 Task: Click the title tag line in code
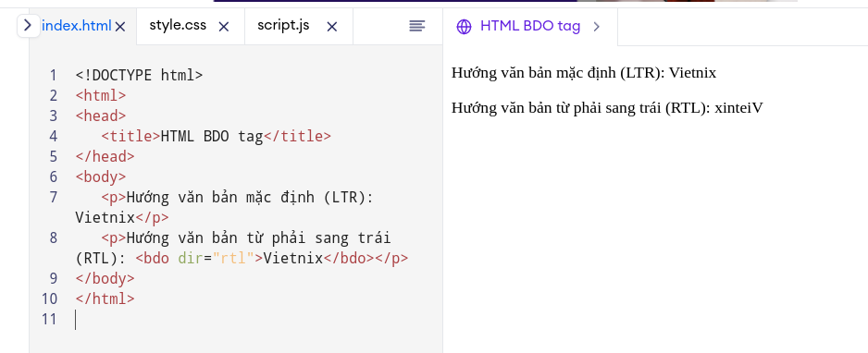point(216,136)
